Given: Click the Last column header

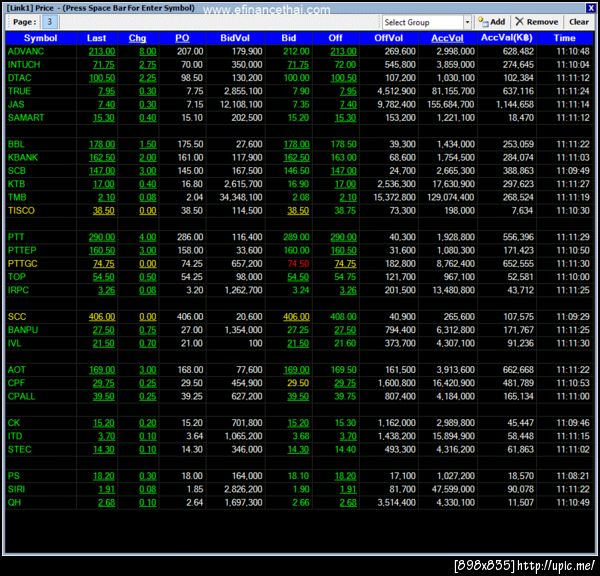Looking at the screenshot, I should 96,38.
